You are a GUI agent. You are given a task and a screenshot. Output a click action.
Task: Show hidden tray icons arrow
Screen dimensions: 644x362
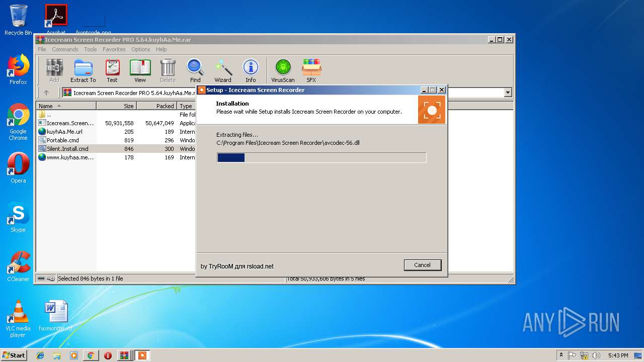click(561, 355)
